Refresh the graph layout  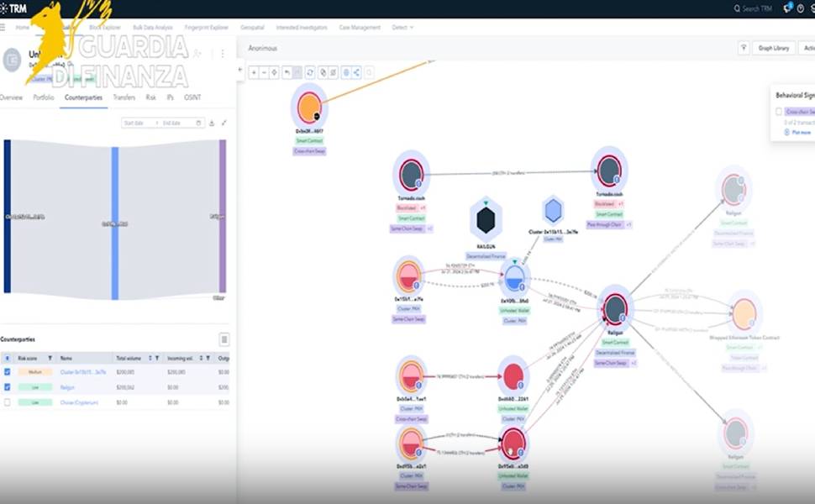310,73
